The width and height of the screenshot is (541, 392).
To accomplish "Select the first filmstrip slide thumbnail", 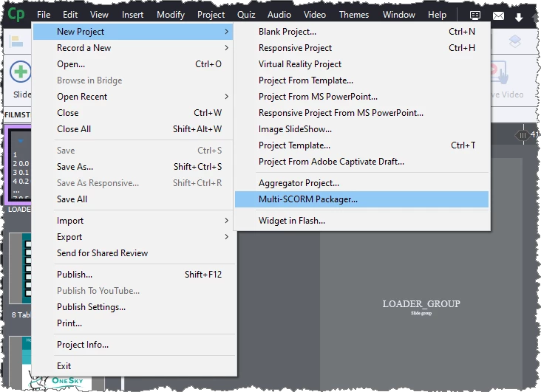I will click(19, 165).
